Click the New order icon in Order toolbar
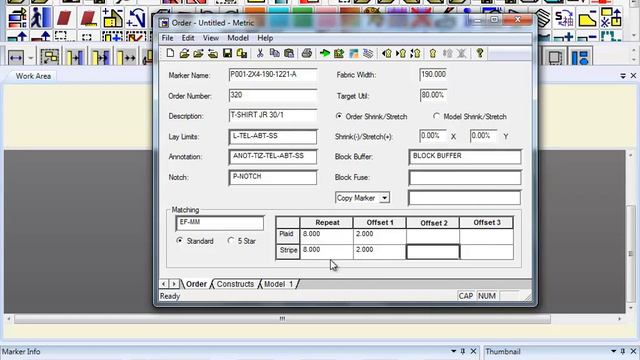640x360 pixels. click(x=170, y=53)
